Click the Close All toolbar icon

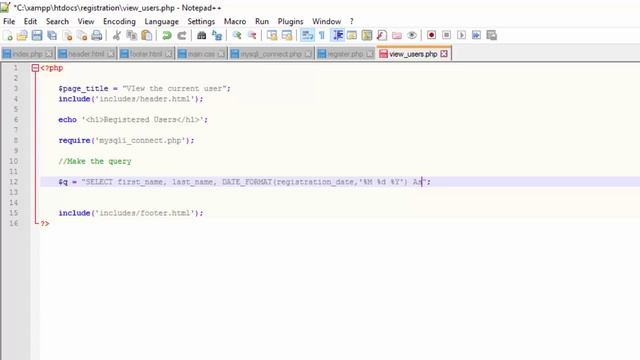82,36
